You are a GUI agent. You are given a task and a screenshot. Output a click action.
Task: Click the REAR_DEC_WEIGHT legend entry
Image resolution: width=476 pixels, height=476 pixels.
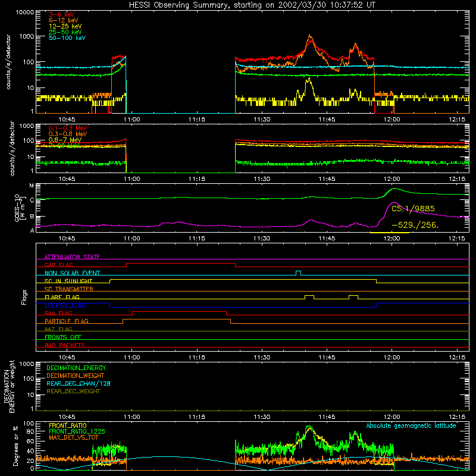tap(73, 392)
